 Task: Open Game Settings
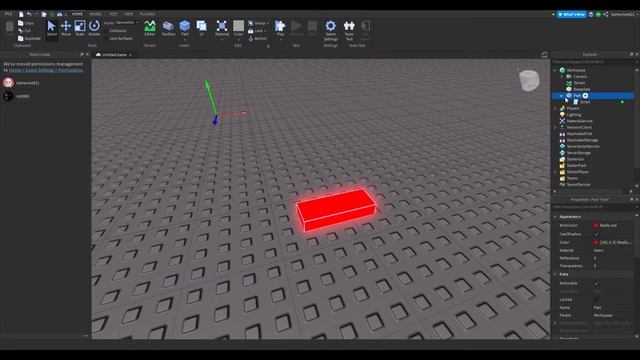point(331,30)
